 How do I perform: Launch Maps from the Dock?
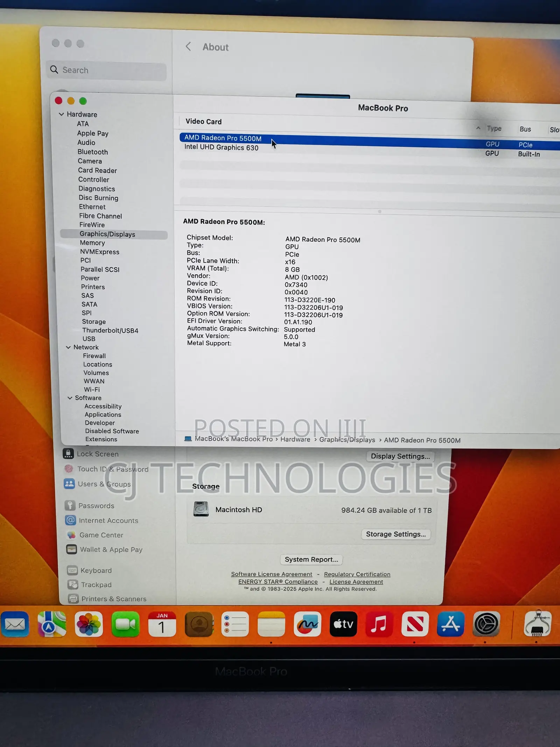52,624
